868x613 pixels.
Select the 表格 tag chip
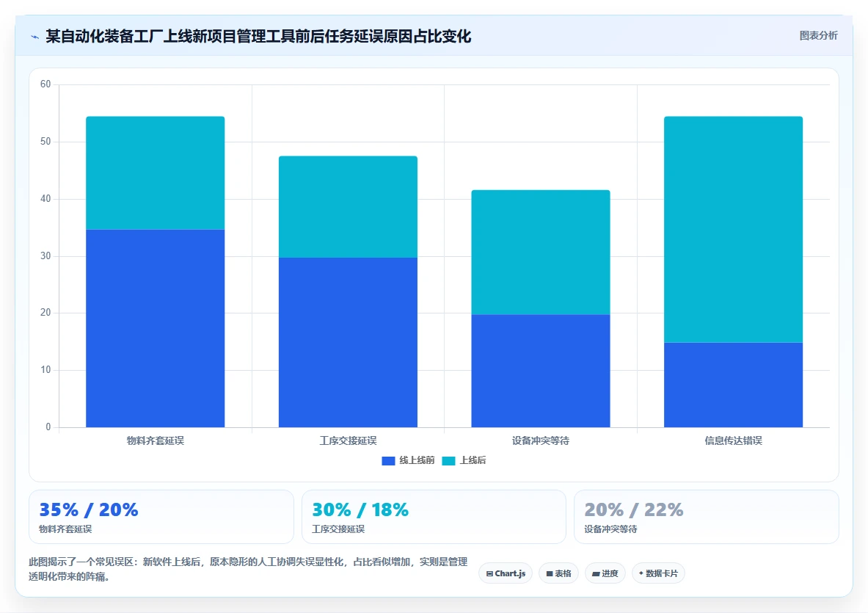(x=558, y=573)
